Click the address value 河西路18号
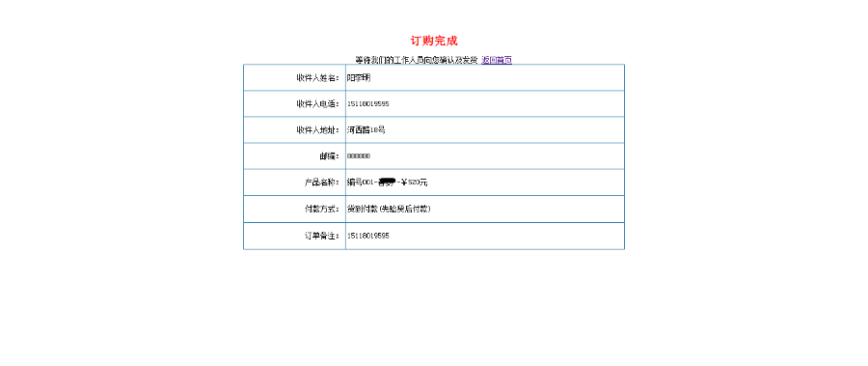The width and height of the screenshot is (868, 366). click(366, 130)
